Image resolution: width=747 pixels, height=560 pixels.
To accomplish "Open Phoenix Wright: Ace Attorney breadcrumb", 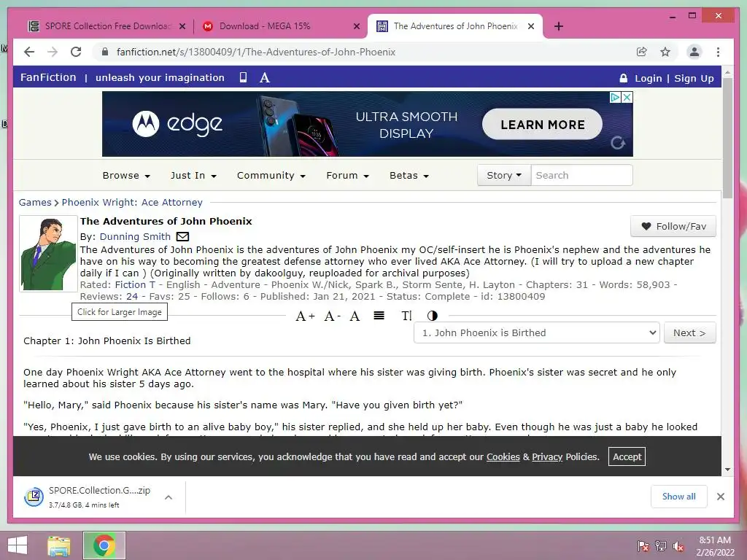I will point(132,203).
